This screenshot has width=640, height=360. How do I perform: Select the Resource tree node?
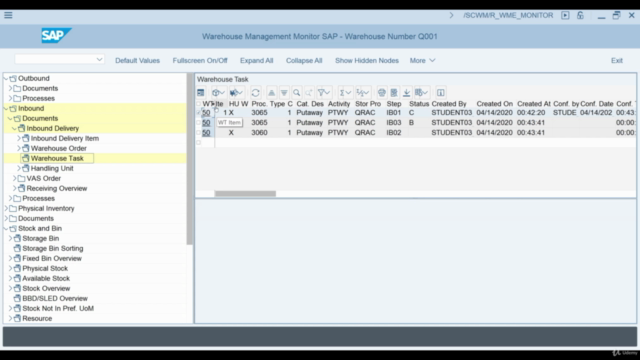point(37,318)
